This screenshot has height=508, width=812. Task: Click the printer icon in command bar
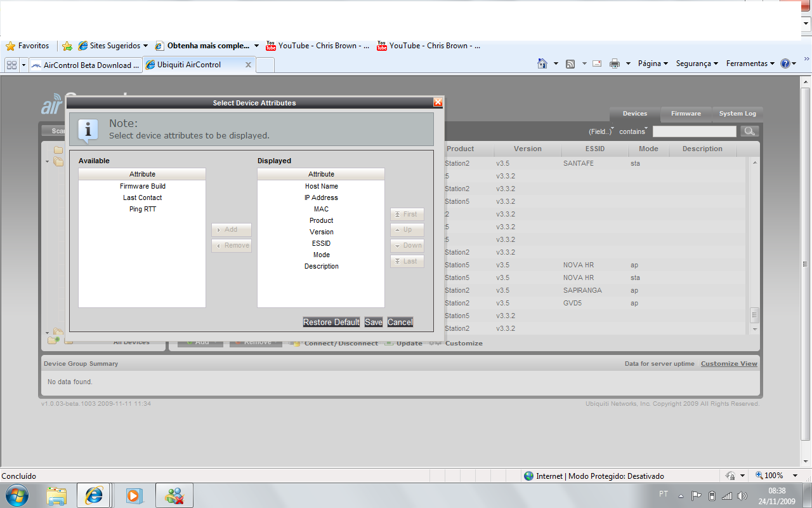click(x=615, y=63)
